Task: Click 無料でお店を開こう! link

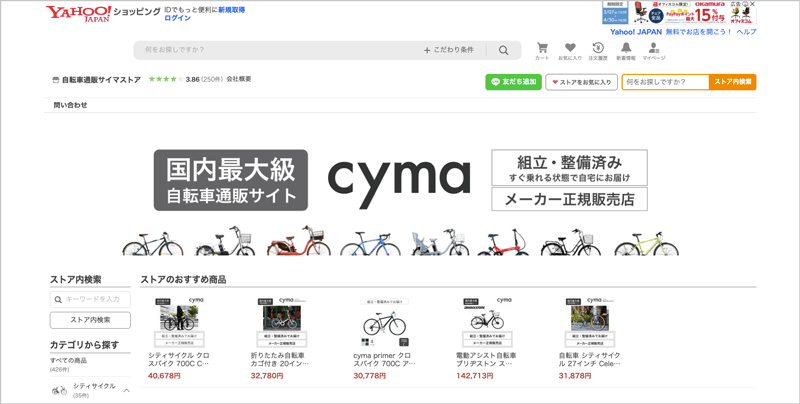Action: pos(698,32)
